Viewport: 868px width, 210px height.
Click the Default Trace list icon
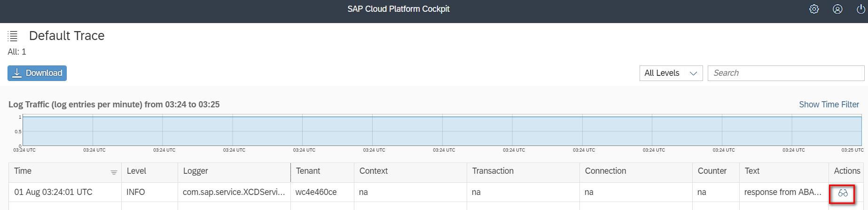(13, 36)
